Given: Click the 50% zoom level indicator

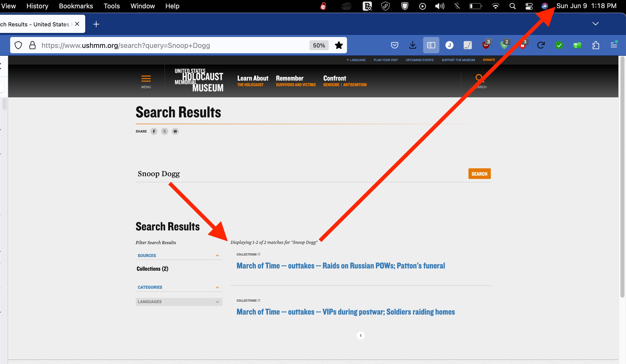Looking at the screenshot, I should (x=319, y=45).
